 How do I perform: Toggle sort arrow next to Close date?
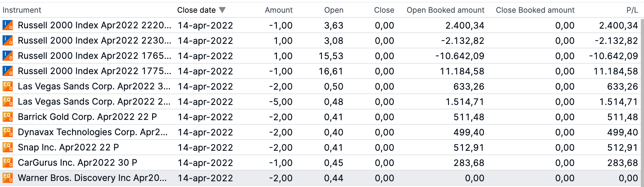pos(222,10)
